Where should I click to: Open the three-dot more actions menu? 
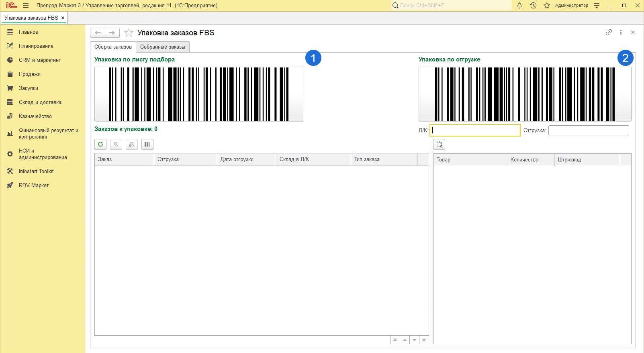click(x=621, y=33)
